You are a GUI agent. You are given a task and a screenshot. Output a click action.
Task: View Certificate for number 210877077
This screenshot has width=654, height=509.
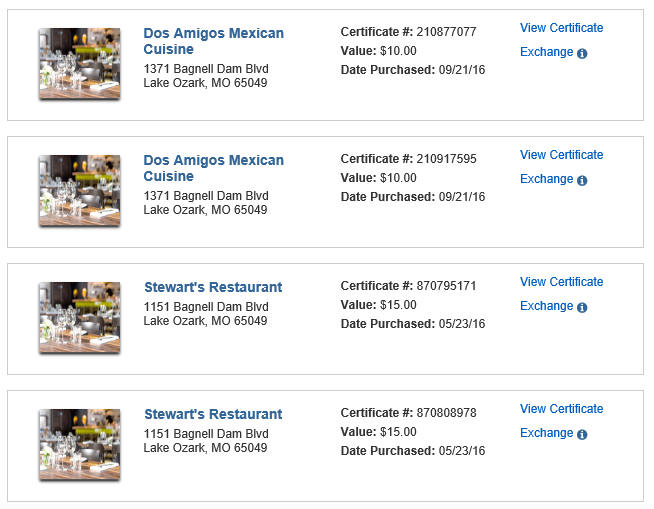(x=561, y=28)
